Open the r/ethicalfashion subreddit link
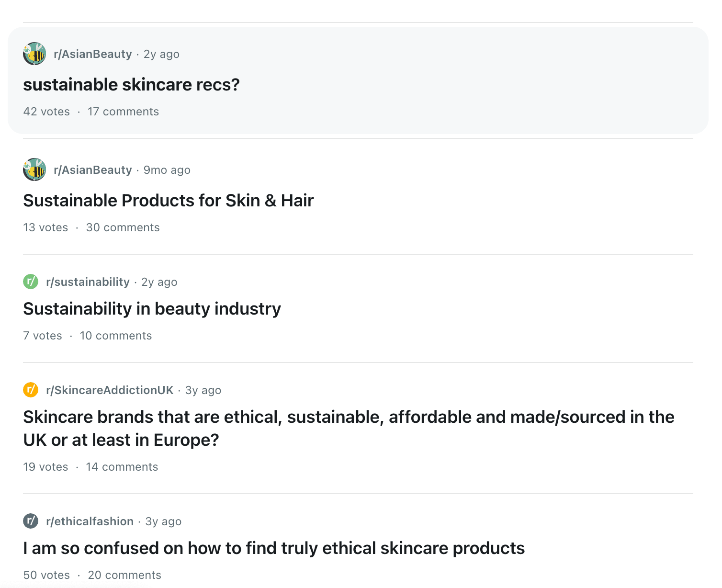 (90, 521)
